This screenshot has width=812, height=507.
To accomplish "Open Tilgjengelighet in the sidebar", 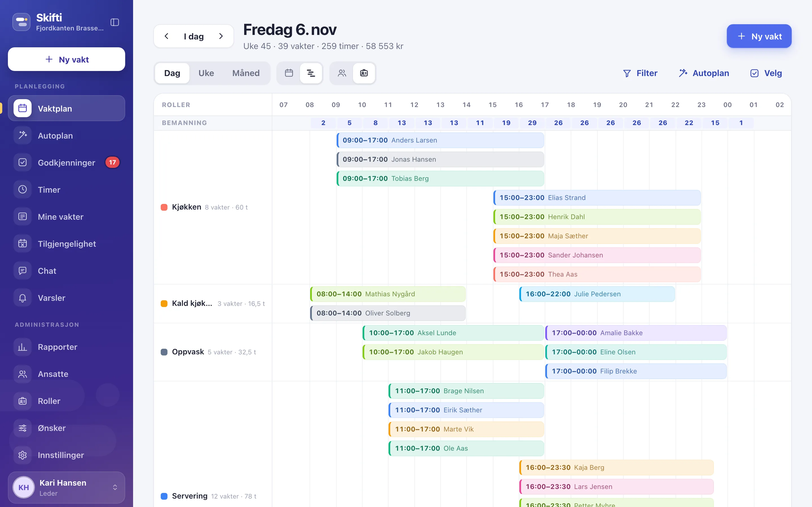I will pyautogui.click(x=67, y=244).
